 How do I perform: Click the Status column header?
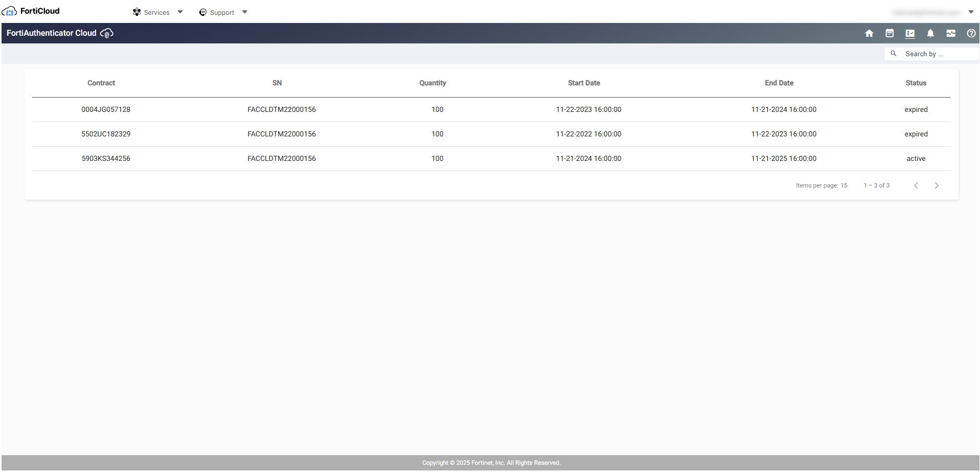(x=916, y=83)
